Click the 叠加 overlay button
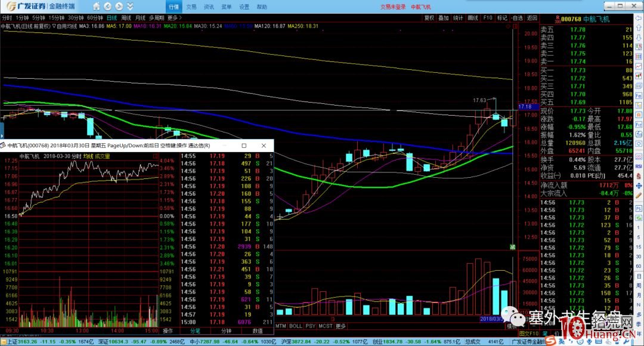This screenshot has height=346, width=644. (444, 18)
